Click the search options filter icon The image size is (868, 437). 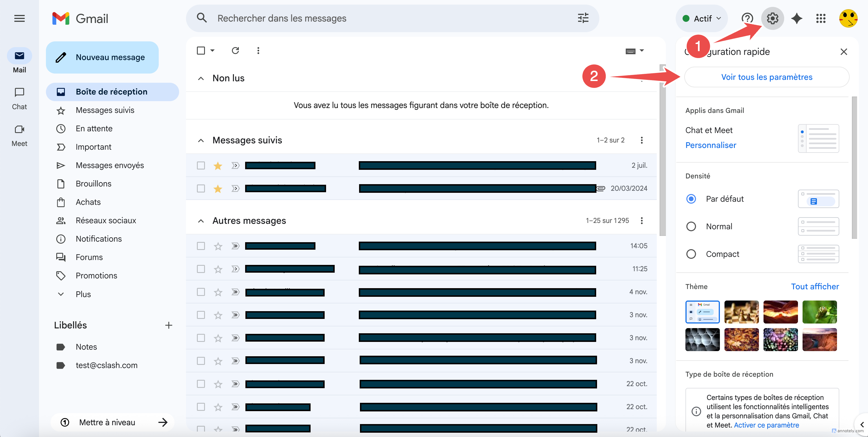583,18
